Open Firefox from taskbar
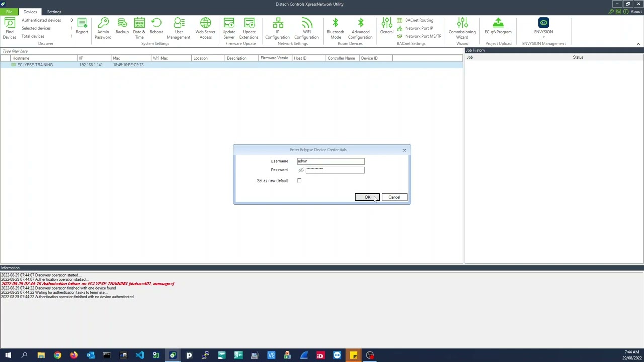 pyautogui.click(x=74, y=356)
